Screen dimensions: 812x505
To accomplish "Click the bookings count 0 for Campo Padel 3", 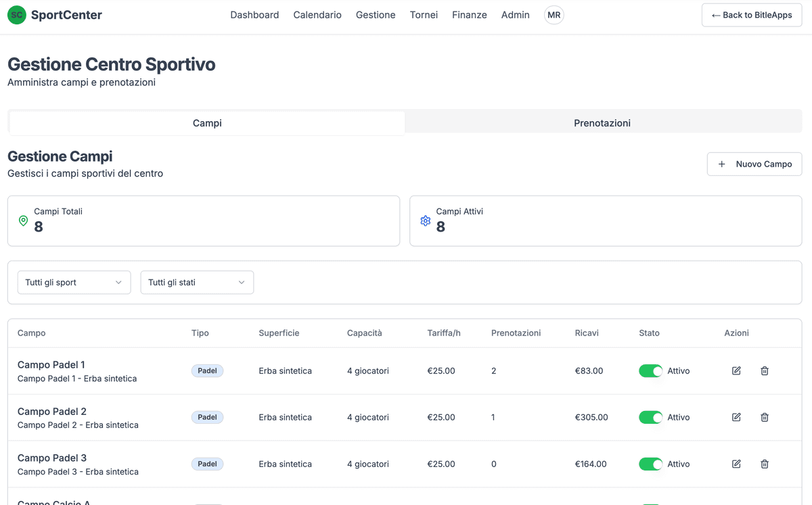I will click(494, 464).
